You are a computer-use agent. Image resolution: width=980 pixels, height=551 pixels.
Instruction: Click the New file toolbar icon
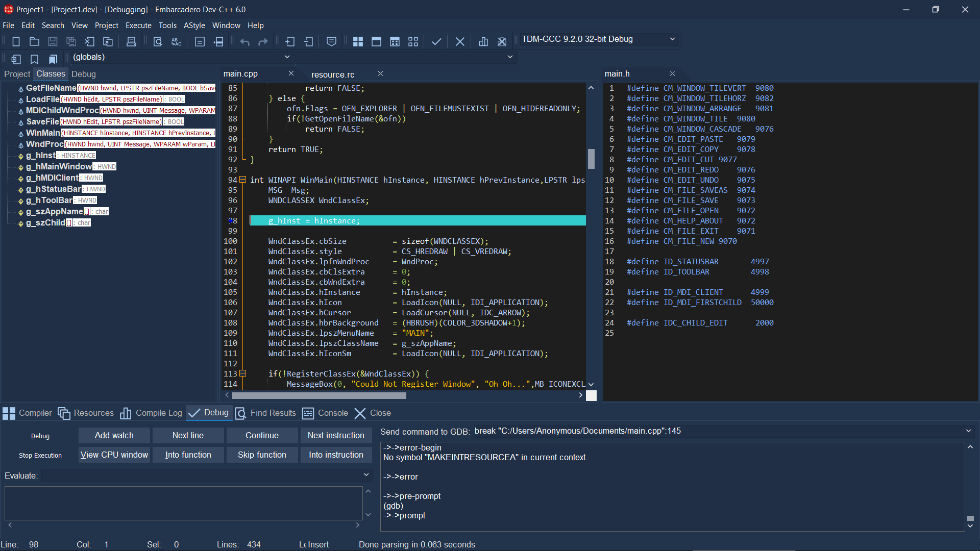16,42
